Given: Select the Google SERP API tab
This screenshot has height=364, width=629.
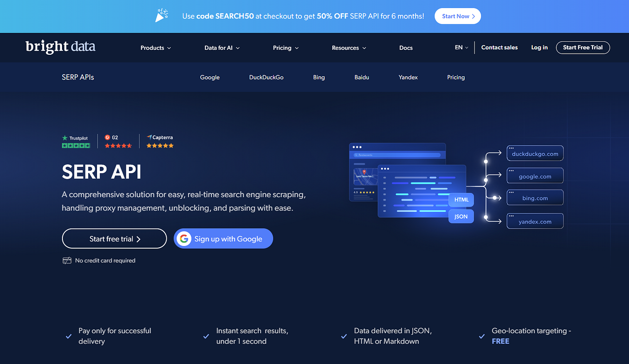Looking at the screenshot, I should click(210, 77).
